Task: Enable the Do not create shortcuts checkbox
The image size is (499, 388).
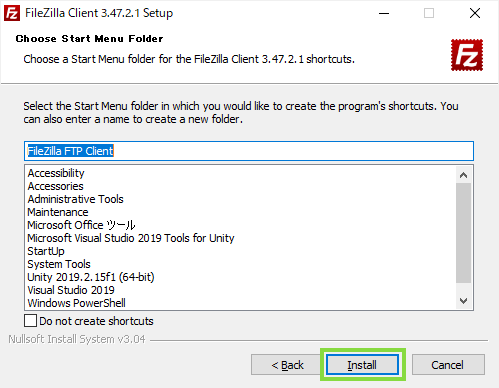Action: tap(30, 321)
